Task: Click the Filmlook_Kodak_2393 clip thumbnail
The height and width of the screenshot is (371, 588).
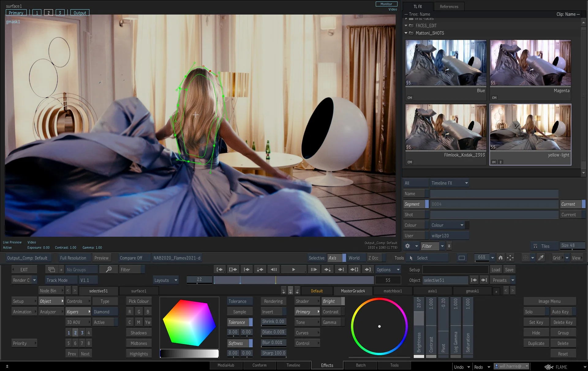Action: click(446, 127)
